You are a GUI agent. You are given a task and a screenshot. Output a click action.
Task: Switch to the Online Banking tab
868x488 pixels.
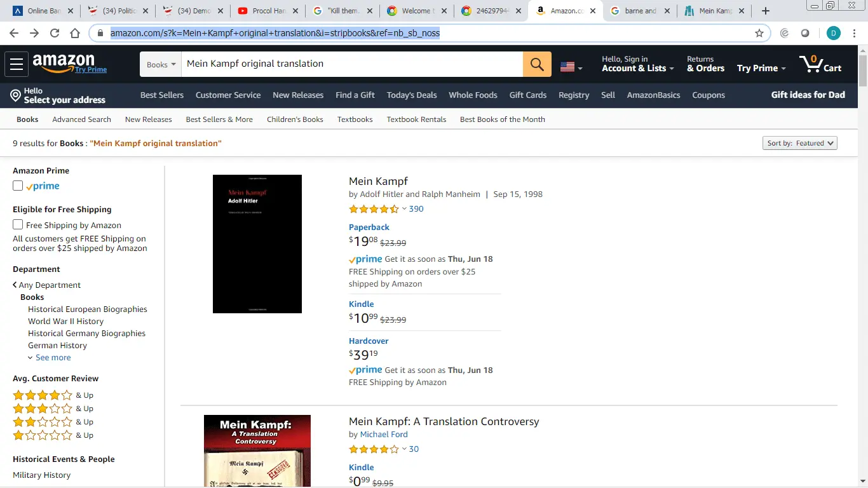[43, 11]
